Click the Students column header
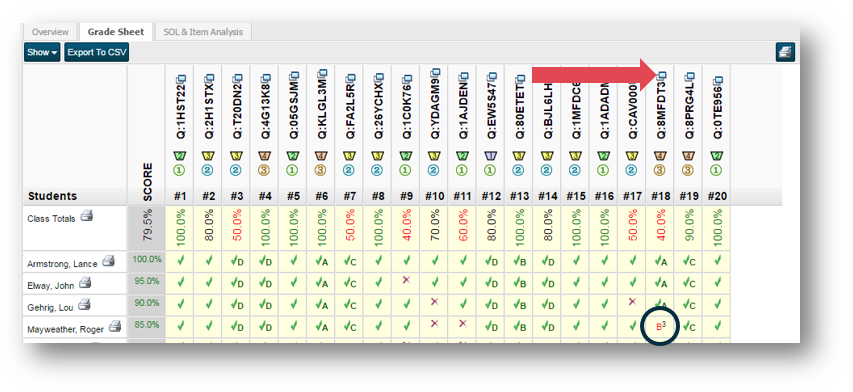The image size is (853, 392). tap(53, 196)
